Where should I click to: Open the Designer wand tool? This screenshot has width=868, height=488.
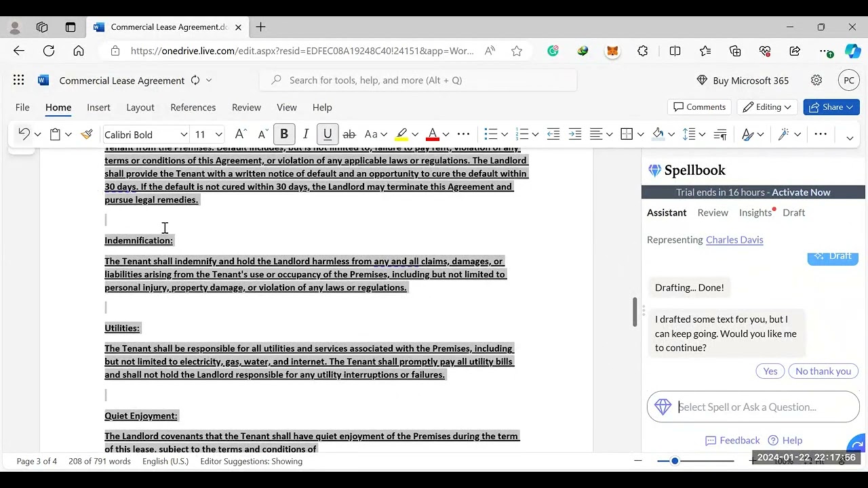point(784,134)
